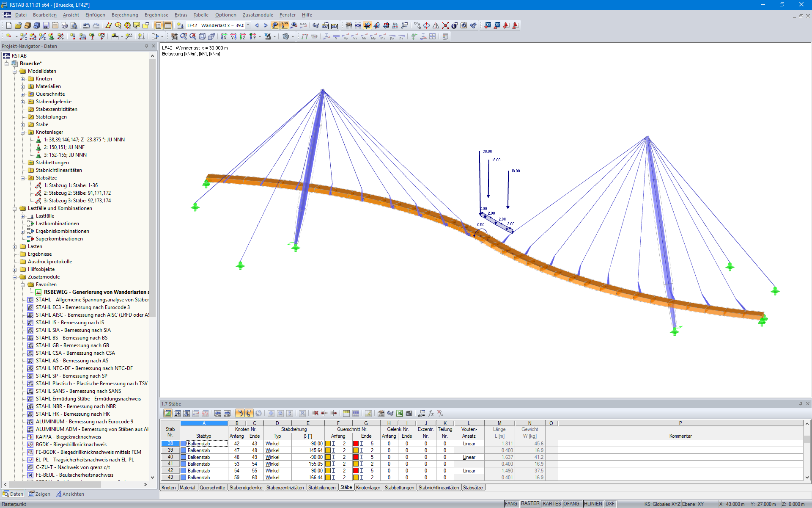The image size is (812, 508).
Task: Switch to the Querschnitte table tab
Action: click(212, 488)
